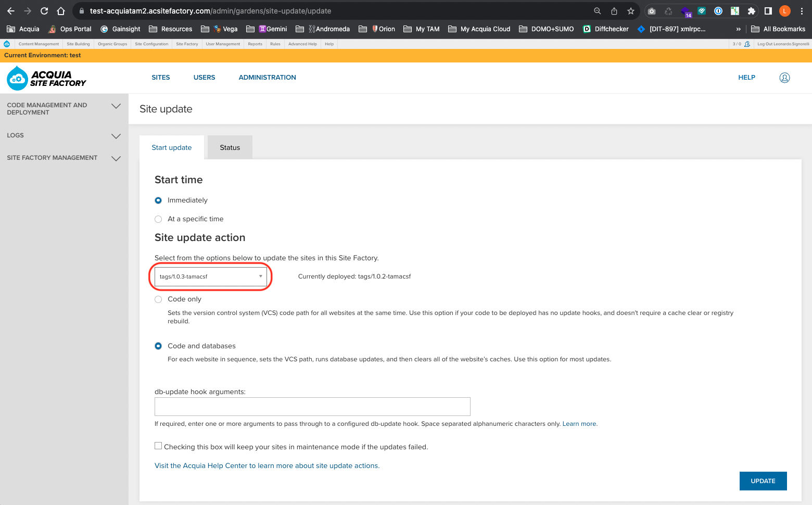Open Organic Groups in the admin bar
This screenshot has height=505, width=812.
[x=112, y=44]
